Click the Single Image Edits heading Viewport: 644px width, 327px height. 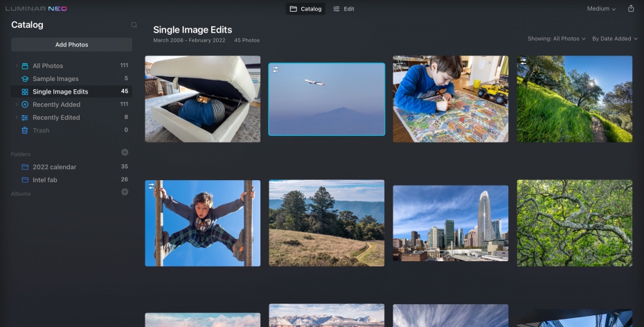point(193,30)
